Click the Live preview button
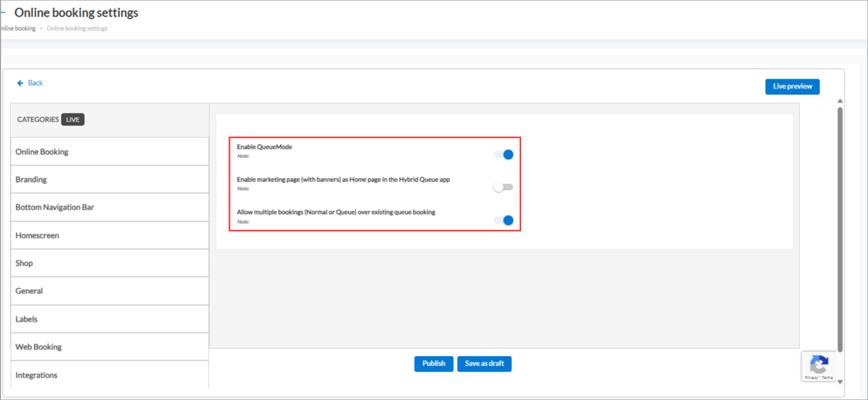 792,86
